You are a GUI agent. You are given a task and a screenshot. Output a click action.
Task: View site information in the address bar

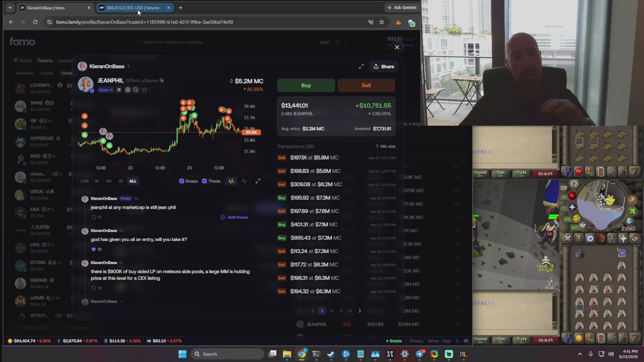pos(50,22)
